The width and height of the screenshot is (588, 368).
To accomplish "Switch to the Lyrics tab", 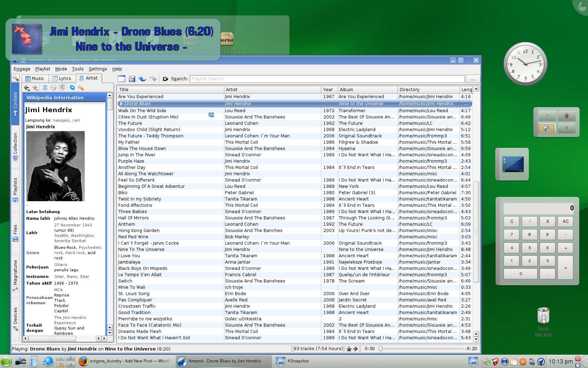I will pos(62,79).
